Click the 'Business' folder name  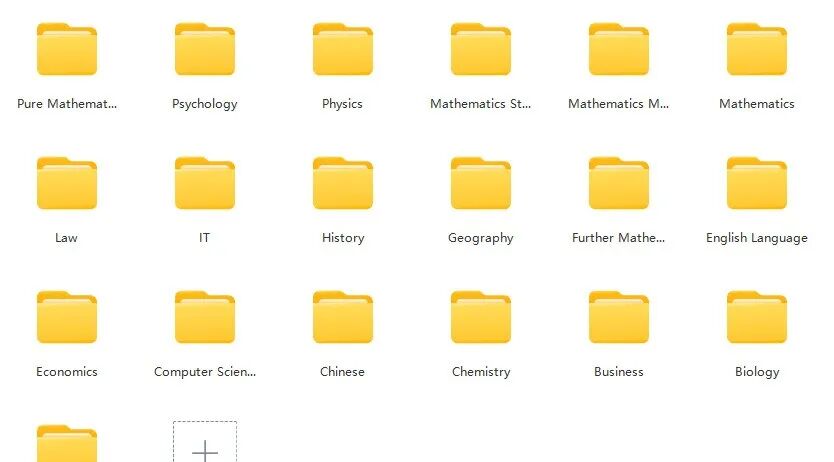(x=619, y=372)
